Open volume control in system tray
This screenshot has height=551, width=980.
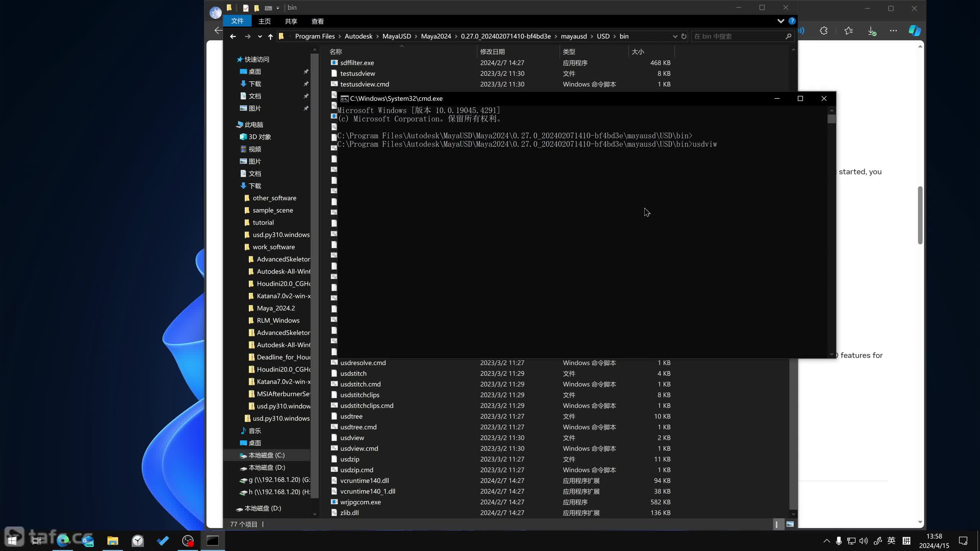[863, 541]
